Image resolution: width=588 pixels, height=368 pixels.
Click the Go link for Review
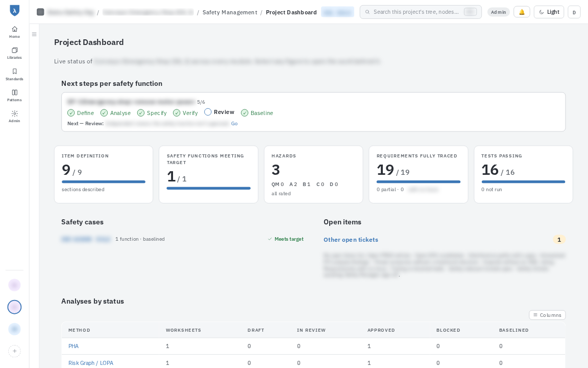coord(234,124)
